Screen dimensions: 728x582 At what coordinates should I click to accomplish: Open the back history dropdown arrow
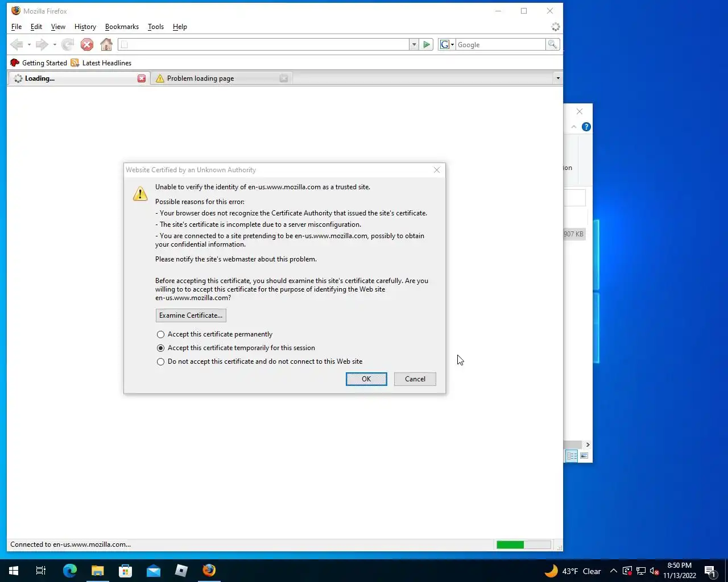29,44
